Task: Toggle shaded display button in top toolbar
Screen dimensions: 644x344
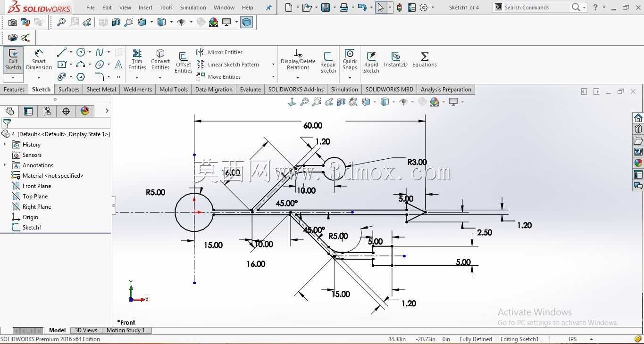Action: [x=246, y=22]
